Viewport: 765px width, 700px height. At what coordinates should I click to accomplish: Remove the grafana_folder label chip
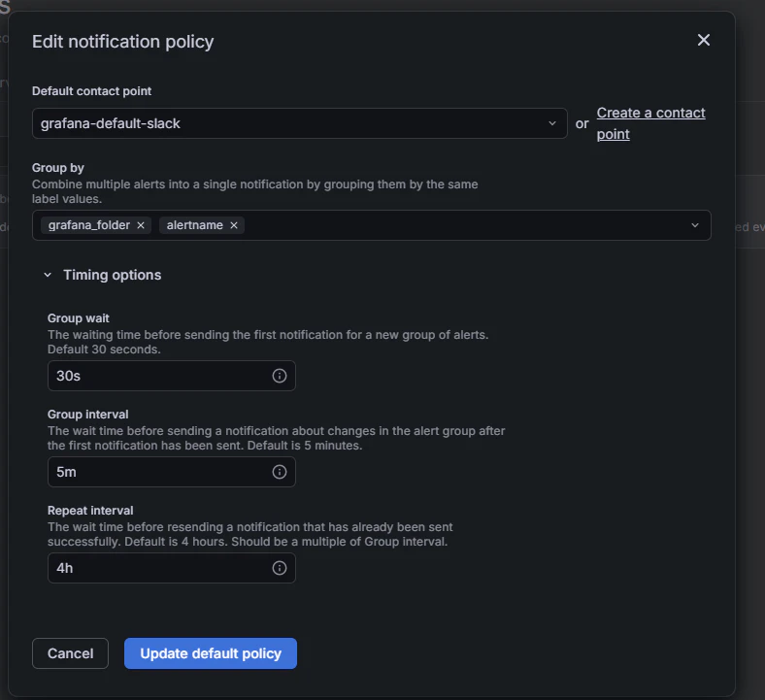click(x=141, y=225)
